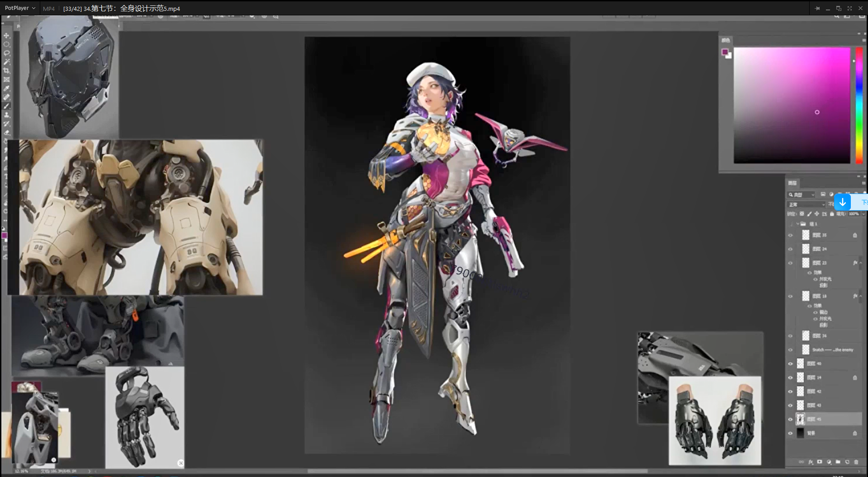Click toolbar magenta foreground color swatch

5,235
